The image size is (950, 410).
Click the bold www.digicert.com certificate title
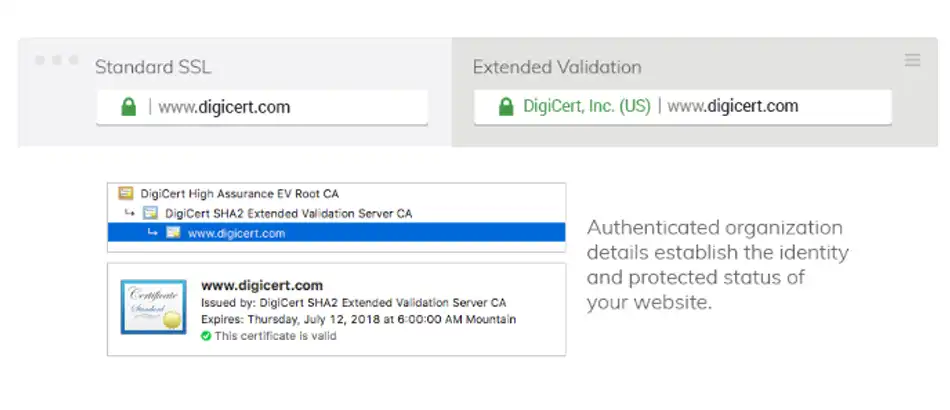[x=262, y=285]
